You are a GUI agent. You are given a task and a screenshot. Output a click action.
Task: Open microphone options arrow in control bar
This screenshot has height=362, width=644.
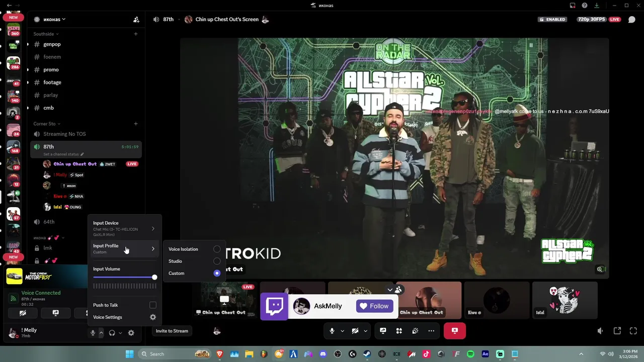(x=343, y=331)
